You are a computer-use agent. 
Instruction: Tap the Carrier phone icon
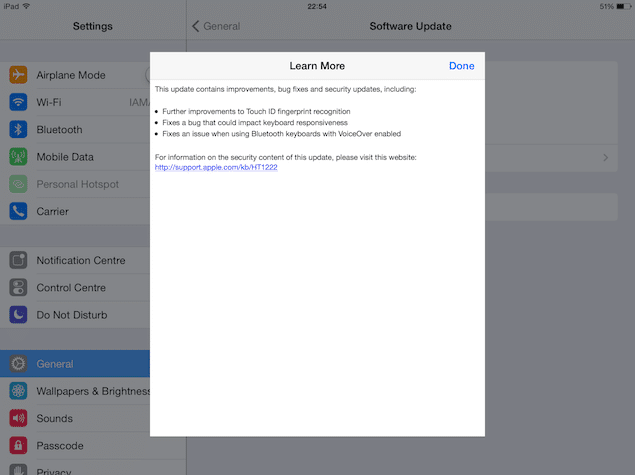tap(18, 211)
